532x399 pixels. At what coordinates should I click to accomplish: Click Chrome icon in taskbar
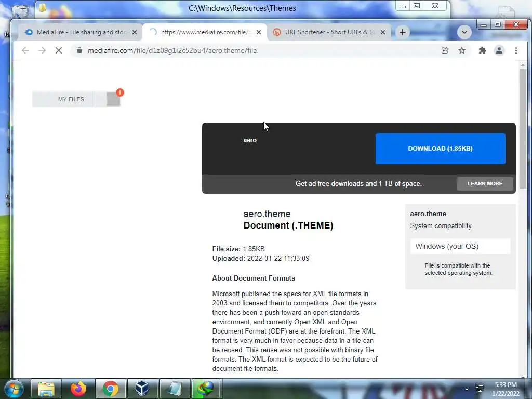pos(111,389)
